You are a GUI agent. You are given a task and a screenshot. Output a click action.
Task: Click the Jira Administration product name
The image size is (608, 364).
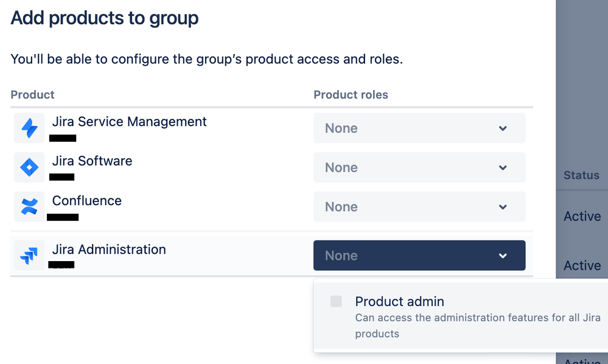[x=109, y=250]
